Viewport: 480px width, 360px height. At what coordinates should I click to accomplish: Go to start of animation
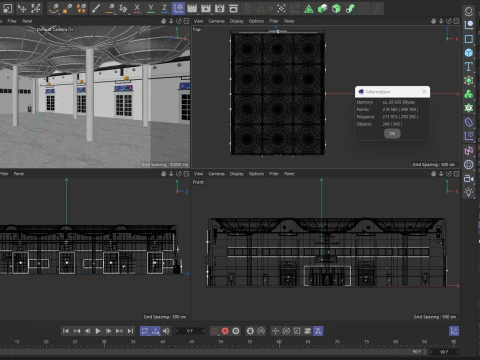point(66,331)
